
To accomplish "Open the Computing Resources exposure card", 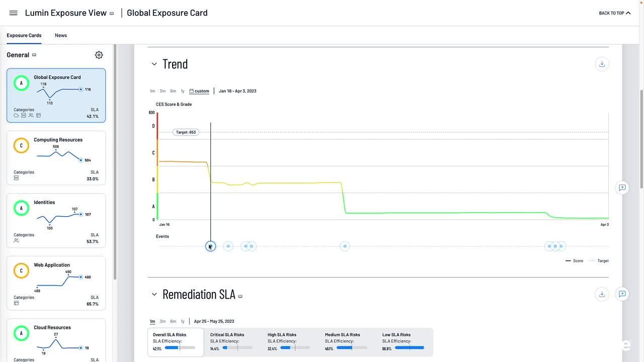I will pos(56,158).
